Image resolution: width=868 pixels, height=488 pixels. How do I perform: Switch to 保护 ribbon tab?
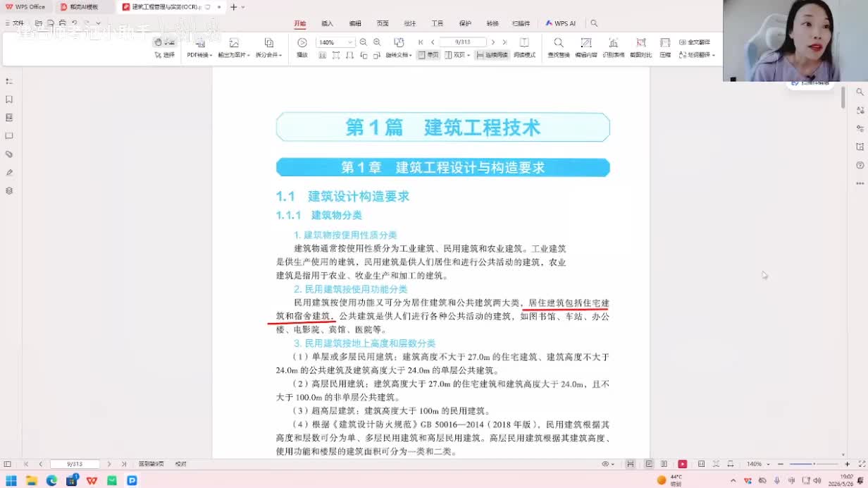point(465,23)
